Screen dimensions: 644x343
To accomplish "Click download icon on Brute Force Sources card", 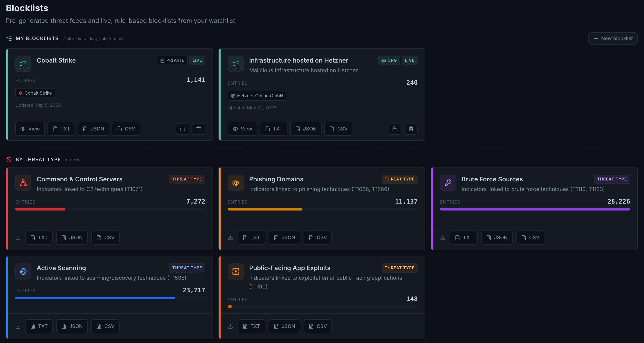I will pyautogui.click(x=443, y=238).
